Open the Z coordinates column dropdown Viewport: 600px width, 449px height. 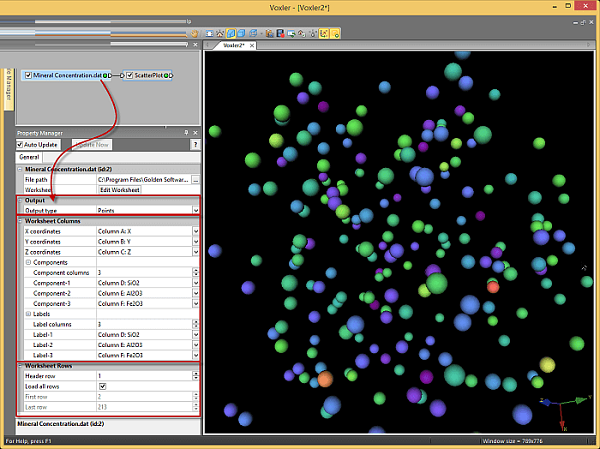[196, 252]
